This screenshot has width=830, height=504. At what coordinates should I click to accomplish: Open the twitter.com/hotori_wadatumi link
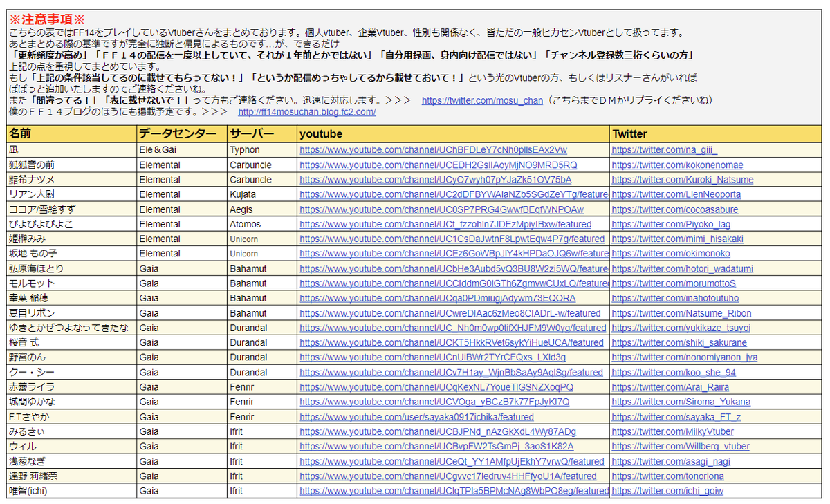[x=683, y=268]
